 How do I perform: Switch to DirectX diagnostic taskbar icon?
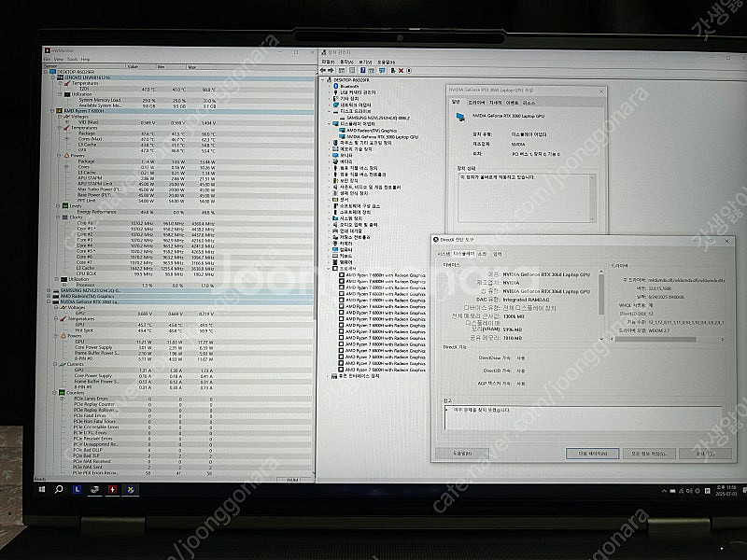[x=130, y=489]
